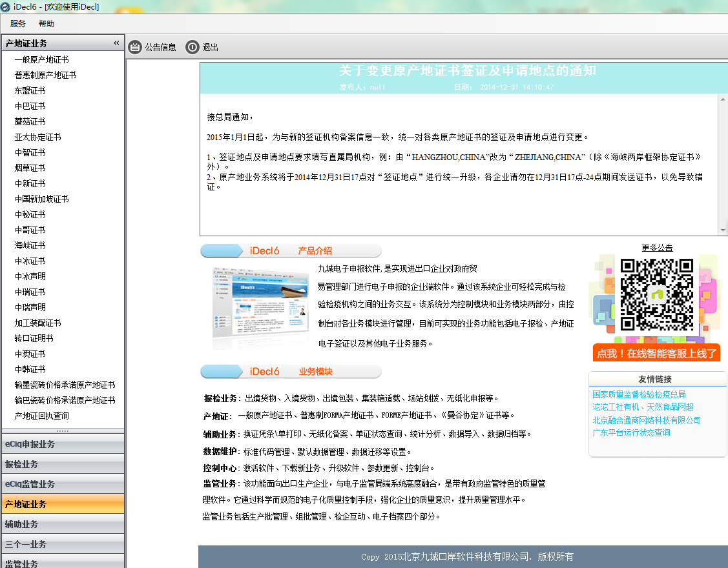Viewport: 728px width, 568px height.
Task: Click the announcement scrollbar down arrow
Action: pyautogui.click(x=723, y=230)
